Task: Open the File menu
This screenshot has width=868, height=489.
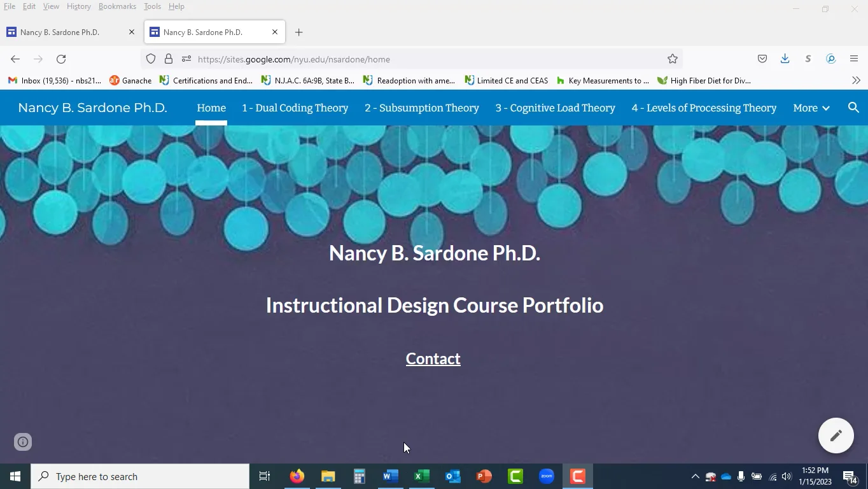Action: pyautogui.click(x=10, y=6)
